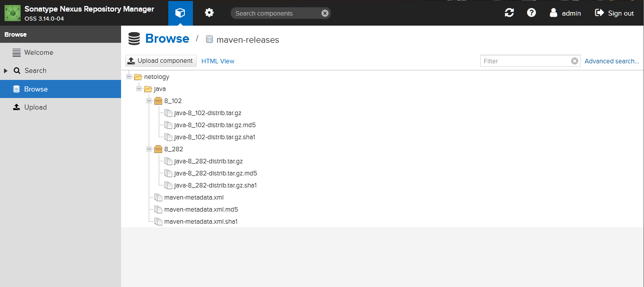This screenshot has height=287, width=644.
Task: Click the Browse sidebar panel header
Action: pos(60,35)
